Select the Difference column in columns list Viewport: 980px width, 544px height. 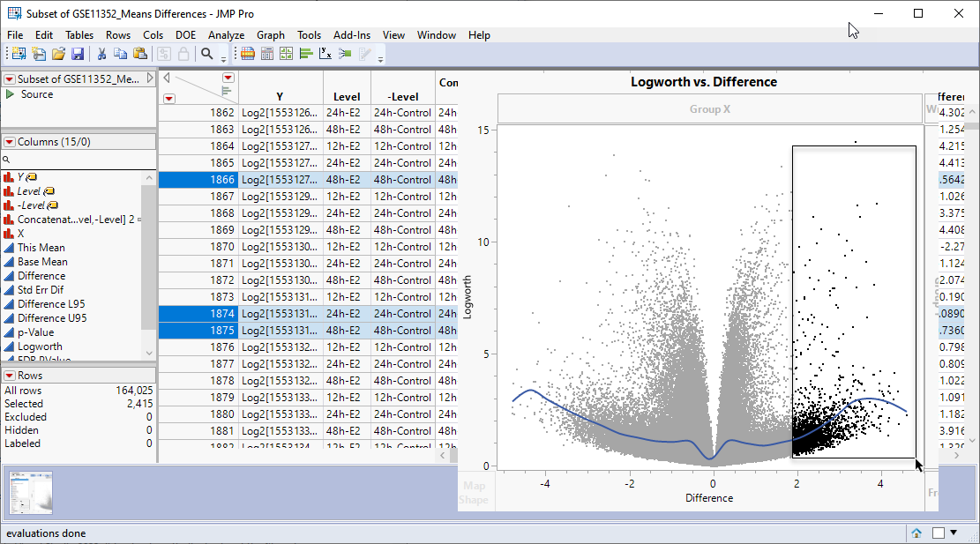click(x=41, y=276)
